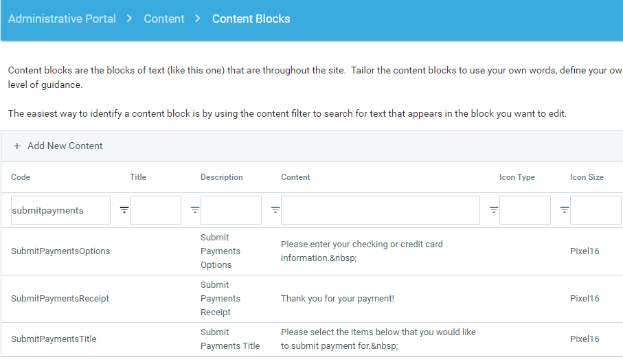Click the Code column filter icon
Viewport: 623px width, 364px height.
[124, 210]
